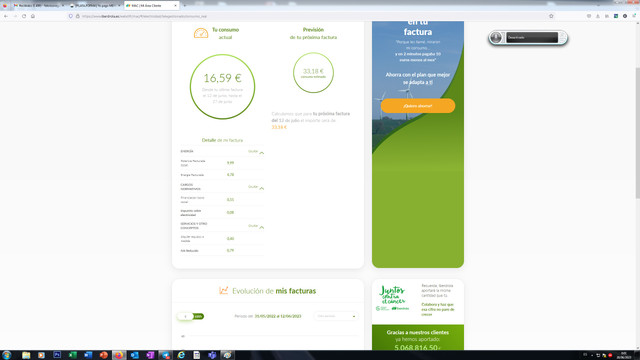Image resolution: width=640 pixels, height=360 pixels.
Task: Open 'Colabora y haz que esa cifra' link
Action: (438, 309)
